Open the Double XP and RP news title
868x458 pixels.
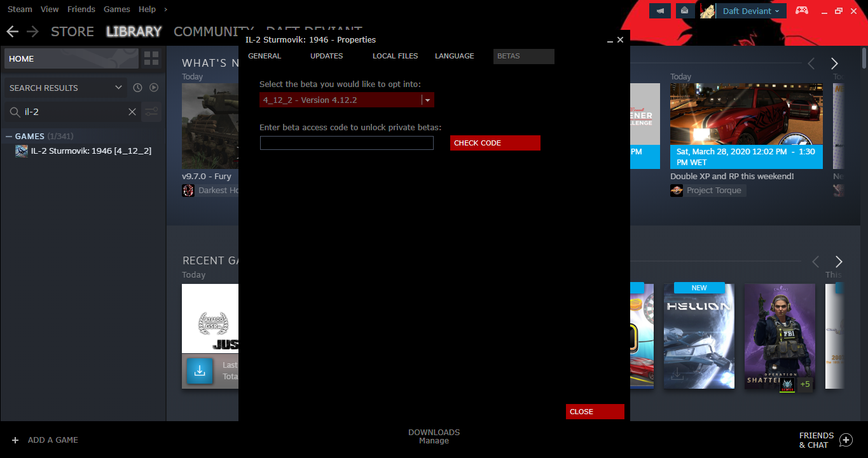click(x=732, y=176)
